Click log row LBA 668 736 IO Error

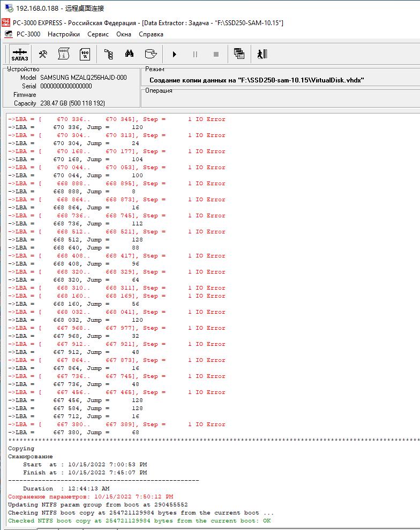tap(117, 215)
